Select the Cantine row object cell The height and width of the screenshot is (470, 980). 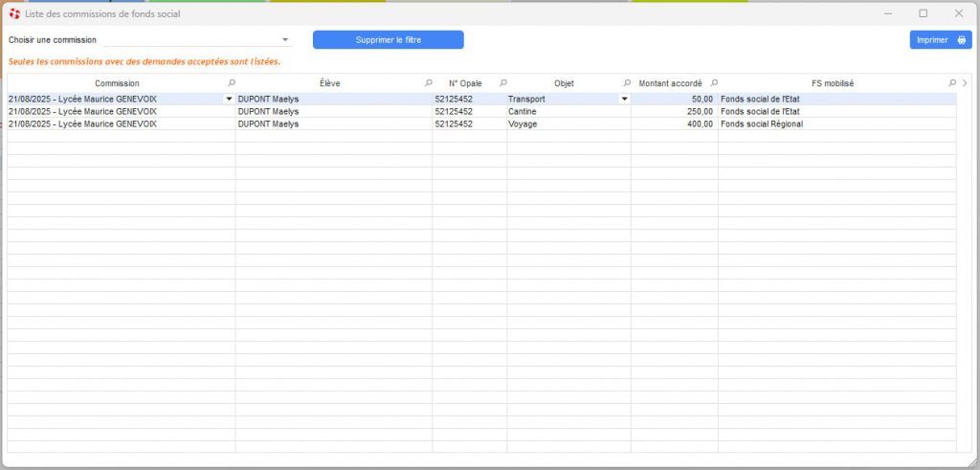[568, 111]
